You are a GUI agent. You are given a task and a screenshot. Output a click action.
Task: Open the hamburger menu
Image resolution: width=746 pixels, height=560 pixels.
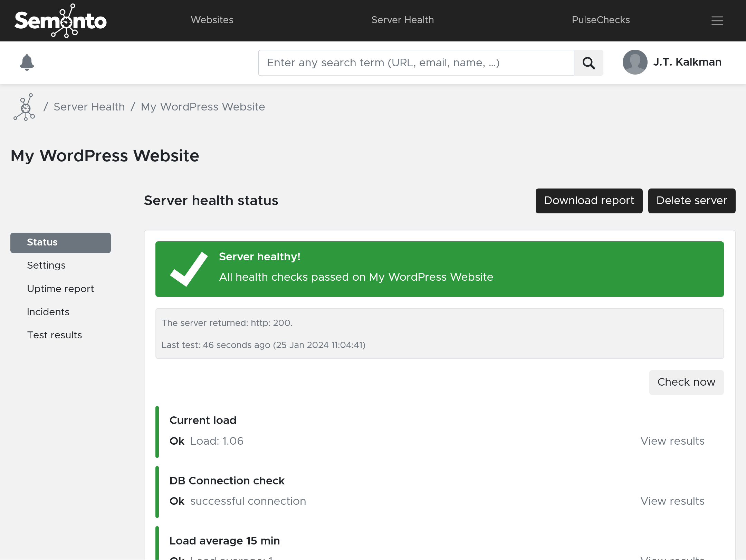click(717, 21)
